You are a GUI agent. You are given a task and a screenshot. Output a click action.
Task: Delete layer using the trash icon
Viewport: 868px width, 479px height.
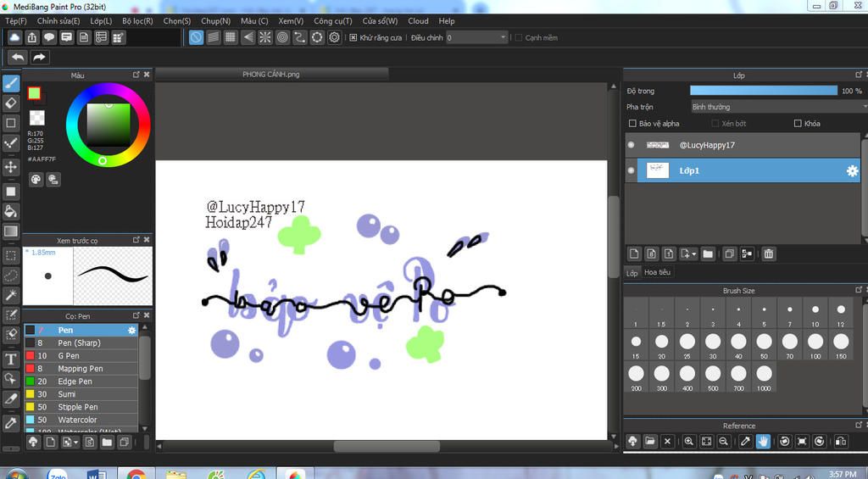click(768, 253)
